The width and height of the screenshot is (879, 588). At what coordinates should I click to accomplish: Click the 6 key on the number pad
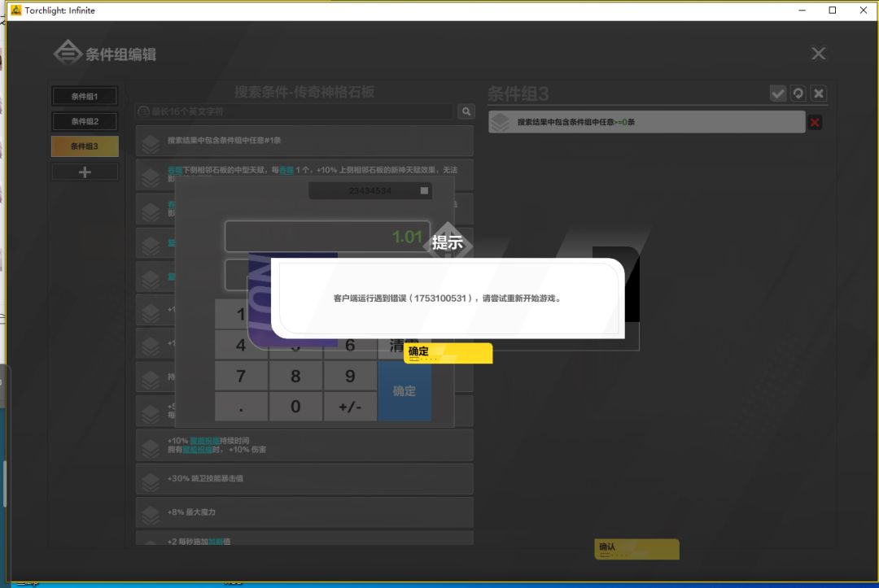350,345
